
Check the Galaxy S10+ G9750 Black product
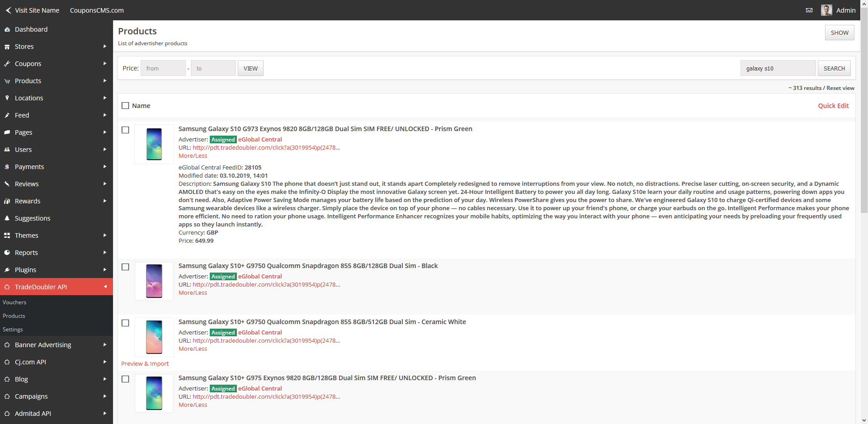(126, 267)
